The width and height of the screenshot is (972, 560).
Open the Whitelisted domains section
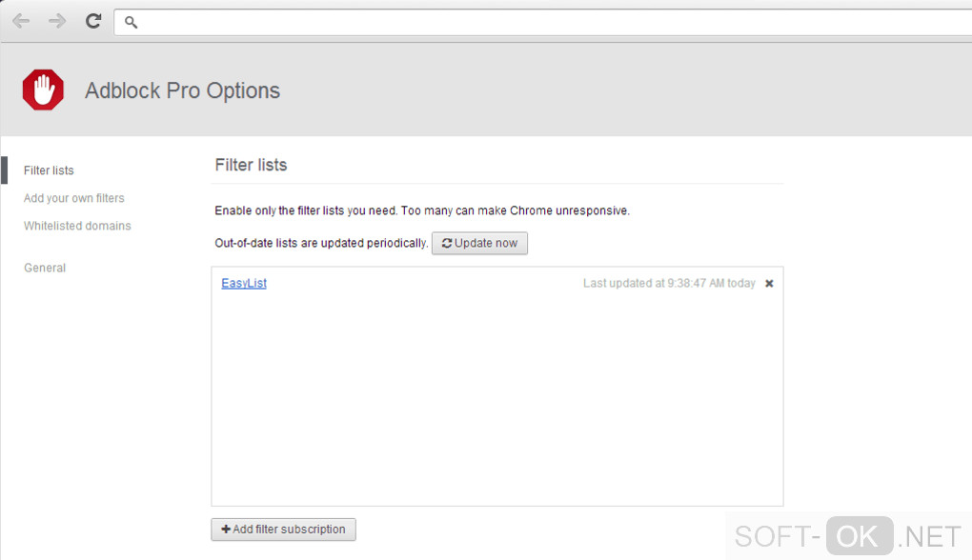tap(77, 226)
